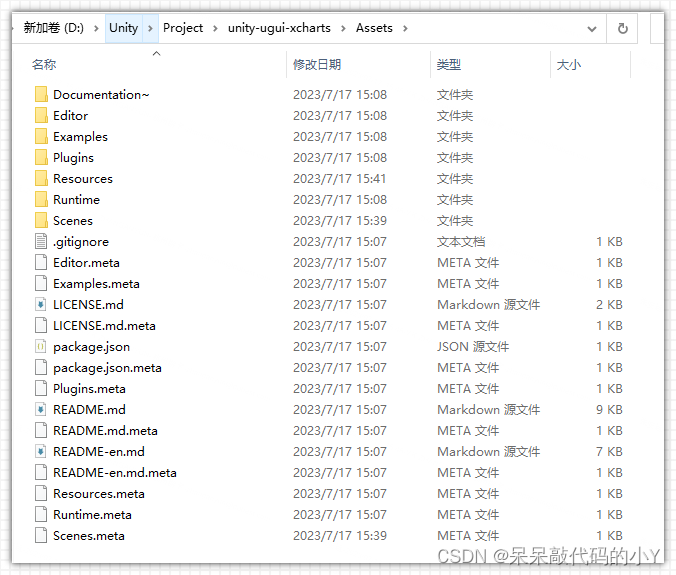Select the Documentation~ folder name
Image resolution: width=676 pixels, height=575 pixels.
[101, 94]
